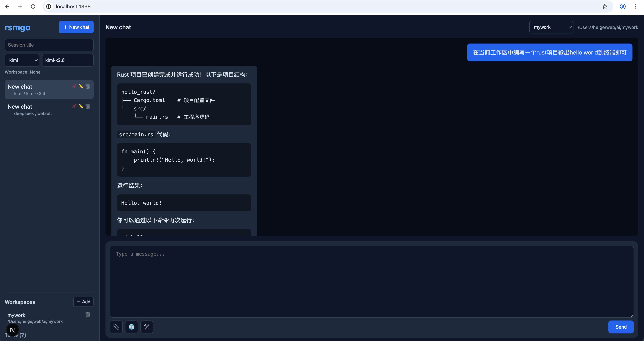
Task: Click the fn main() code line
Action: [x=138, y=151]
